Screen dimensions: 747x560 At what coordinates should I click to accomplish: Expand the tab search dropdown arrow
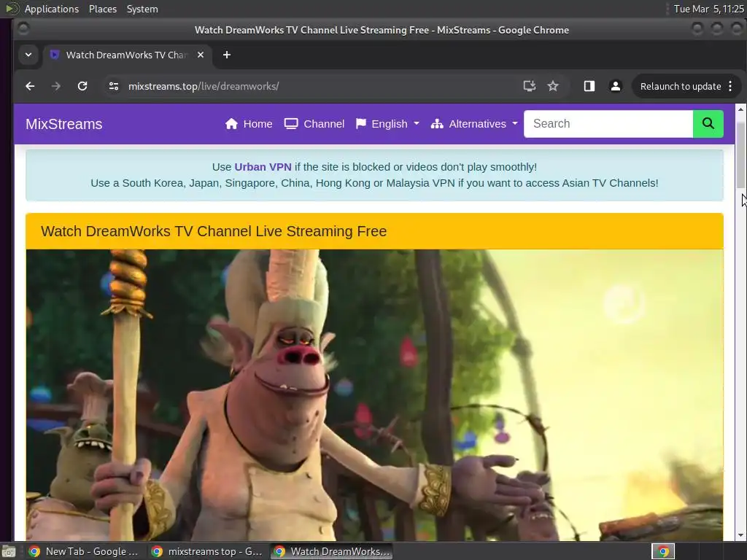click(x=28, y=55)
